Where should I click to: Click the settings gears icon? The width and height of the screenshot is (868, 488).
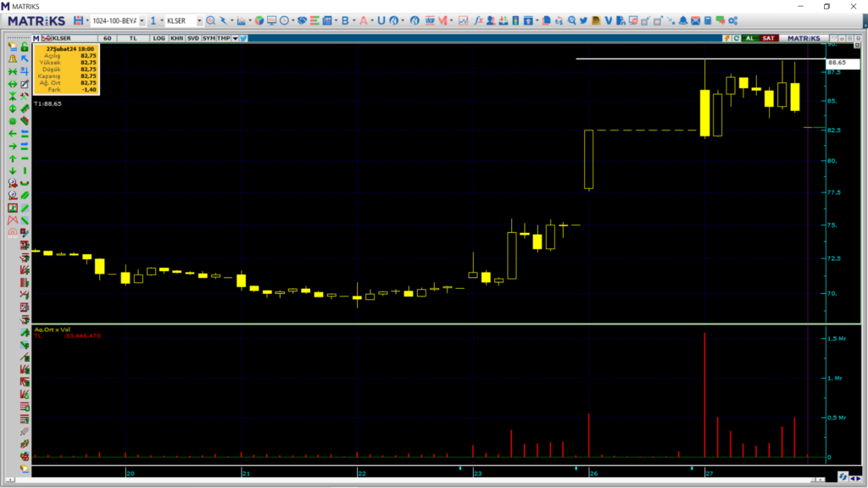[x=732, y=20]
